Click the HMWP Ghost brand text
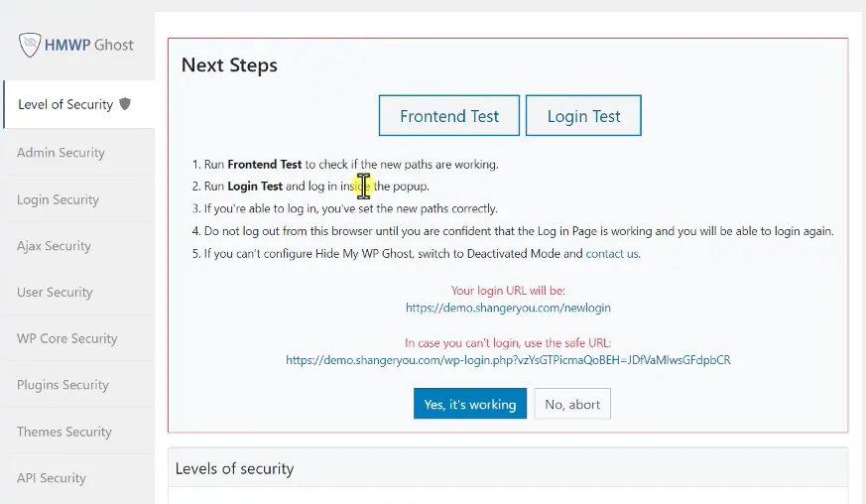The width and height of the screenshot is (866, 504). 89,45
